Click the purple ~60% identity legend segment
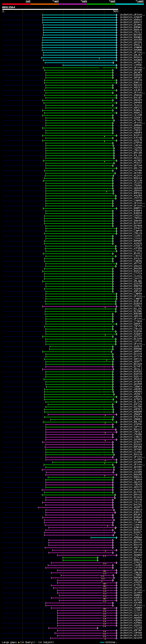 (73, 4)
